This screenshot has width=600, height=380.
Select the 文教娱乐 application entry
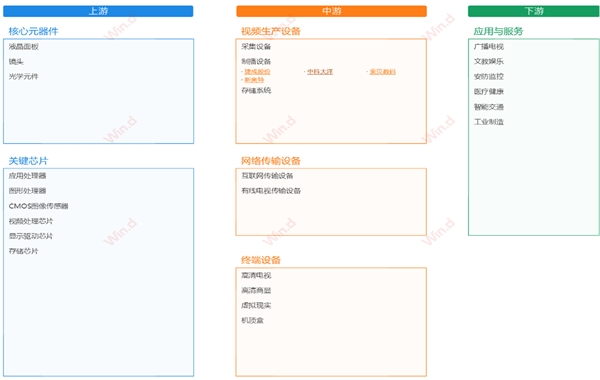click(x=489, y=61)
